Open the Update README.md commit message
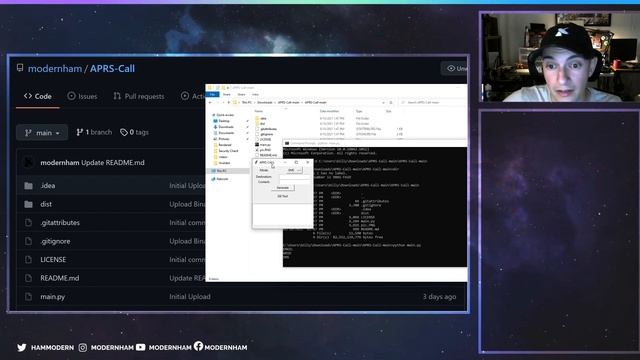The height and width of the screenshot is (360, 640). click(x=113, y=162)
